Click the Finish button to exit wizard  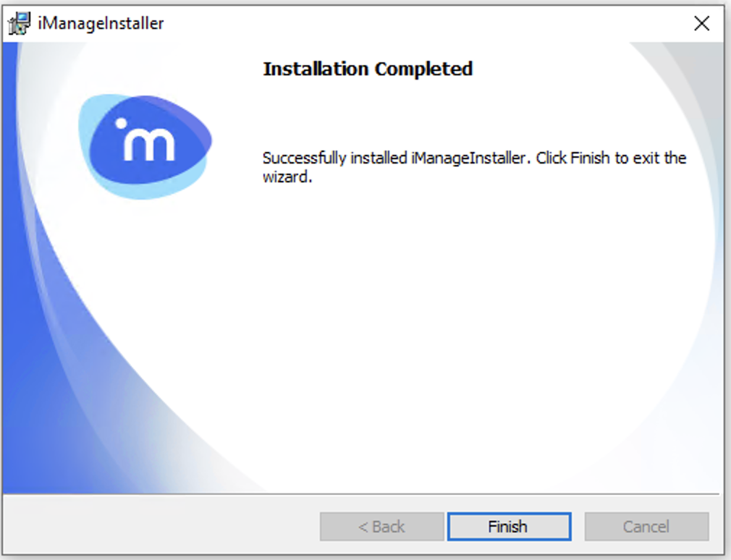509,527
